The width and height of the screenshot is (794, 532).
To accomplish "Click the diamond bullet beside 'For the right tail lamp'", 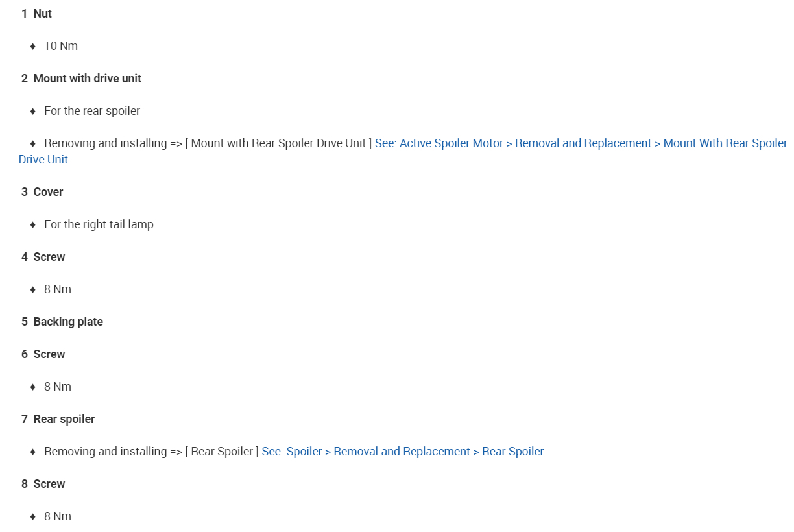I will 33,225.
